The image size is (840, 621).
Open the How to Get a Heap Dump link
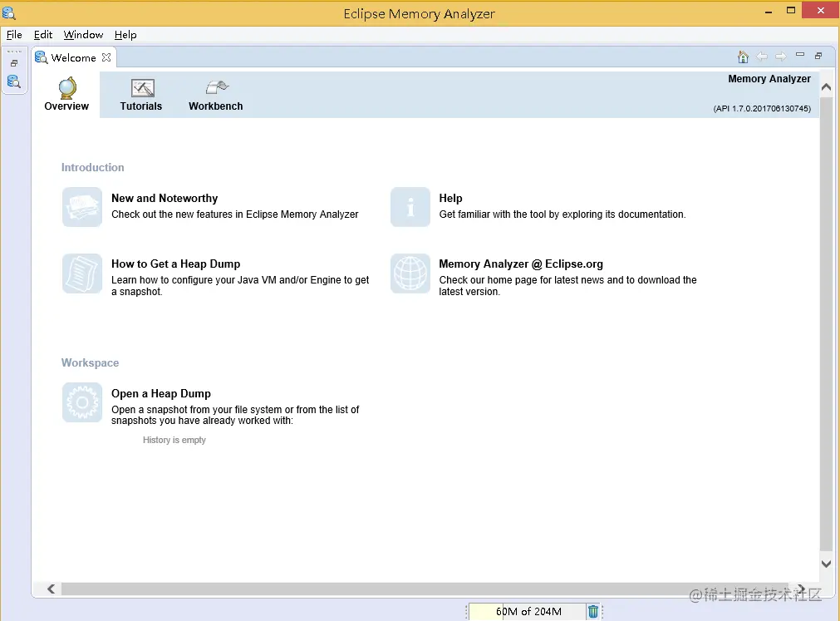175,264
